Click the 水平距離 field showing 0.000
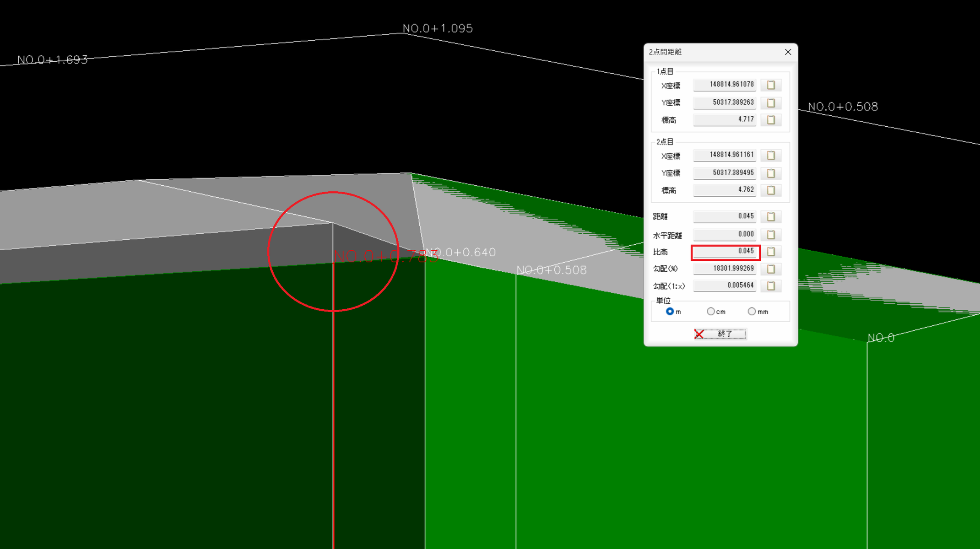The image size is (980, 549). (725, 234)
